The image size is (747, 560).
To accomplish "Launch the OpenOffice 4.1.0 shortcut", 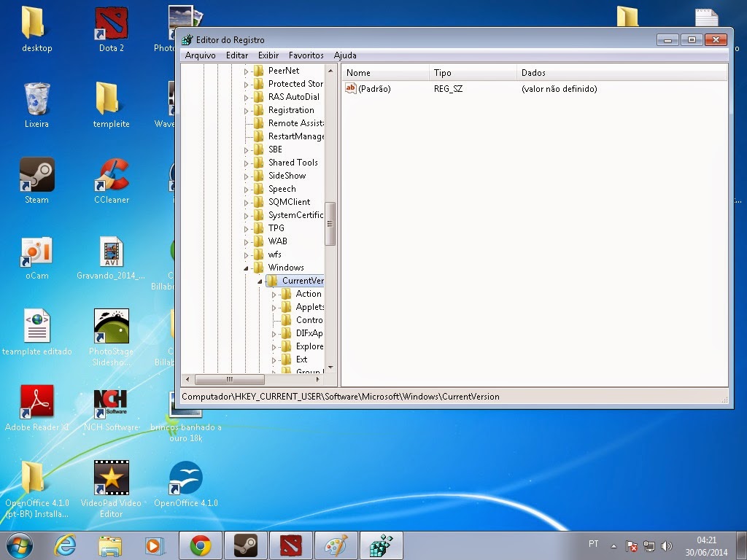I will click(x=186, y=484).
